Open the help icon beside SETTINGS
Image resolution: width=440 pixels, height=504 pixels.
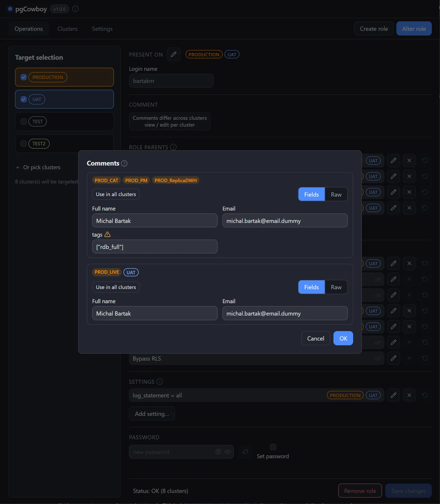click(160, 381)
